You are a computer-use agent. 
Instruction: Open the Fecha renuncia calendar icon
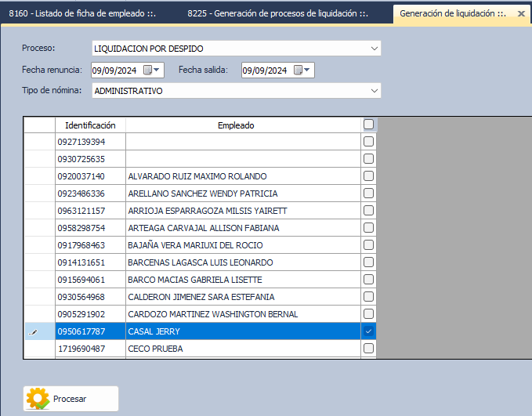148,71
